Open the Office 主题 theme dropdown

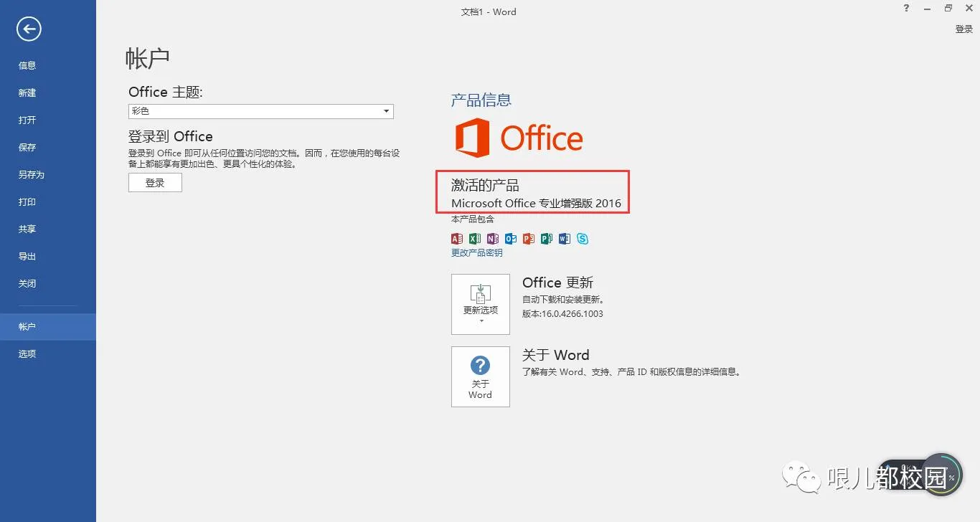click(261, 111)
